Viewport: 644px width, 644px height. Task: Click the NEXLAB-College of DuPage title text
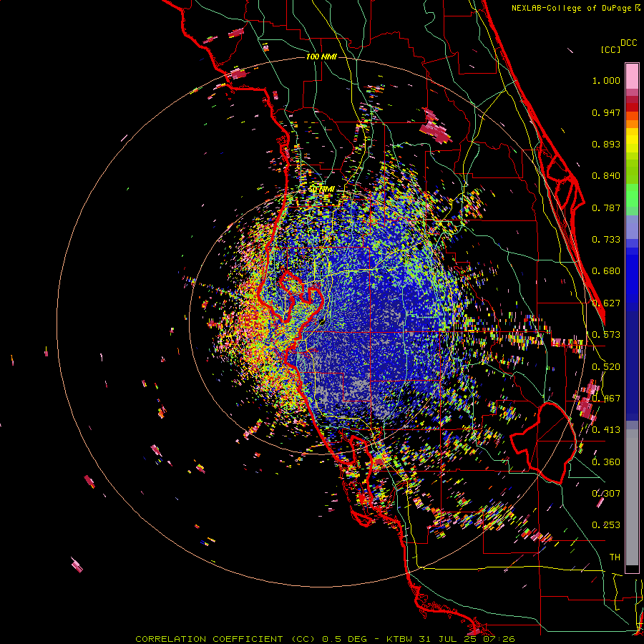click(x=572, y=8)
